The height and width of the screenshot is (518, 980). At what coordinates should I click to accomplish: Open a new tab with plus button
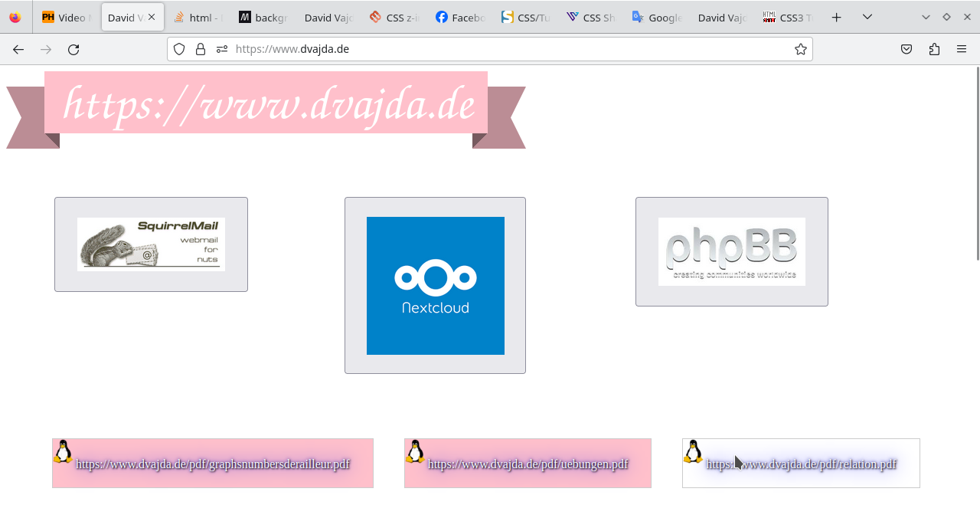coord(837,17)
